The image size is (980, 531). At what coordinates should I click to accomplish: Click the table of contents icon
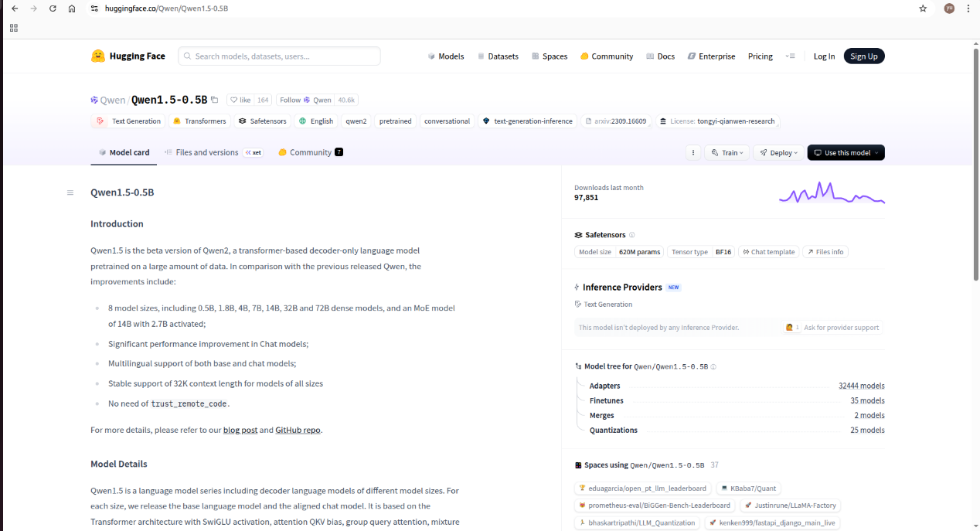(x=70, y=192)
